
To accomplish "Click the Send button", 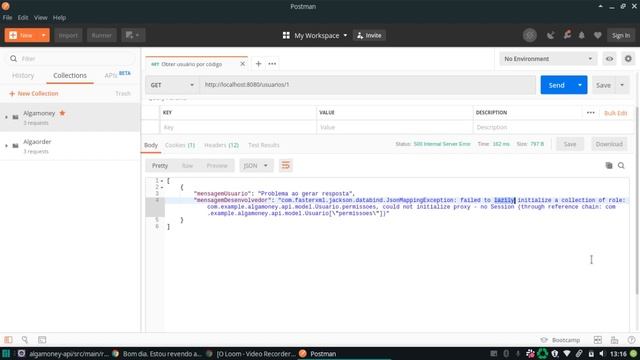I will [x=556, y=85].
